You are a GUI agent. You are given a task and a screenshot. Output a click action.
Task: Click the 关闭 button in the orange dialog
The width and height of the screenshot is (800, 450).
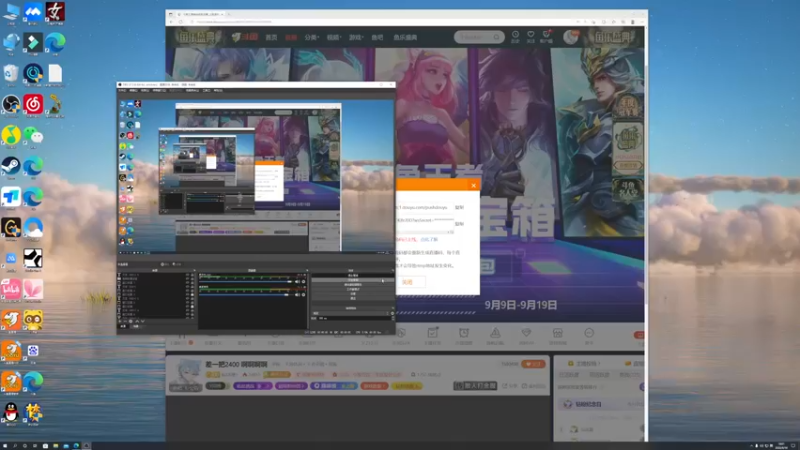point(407,282)
